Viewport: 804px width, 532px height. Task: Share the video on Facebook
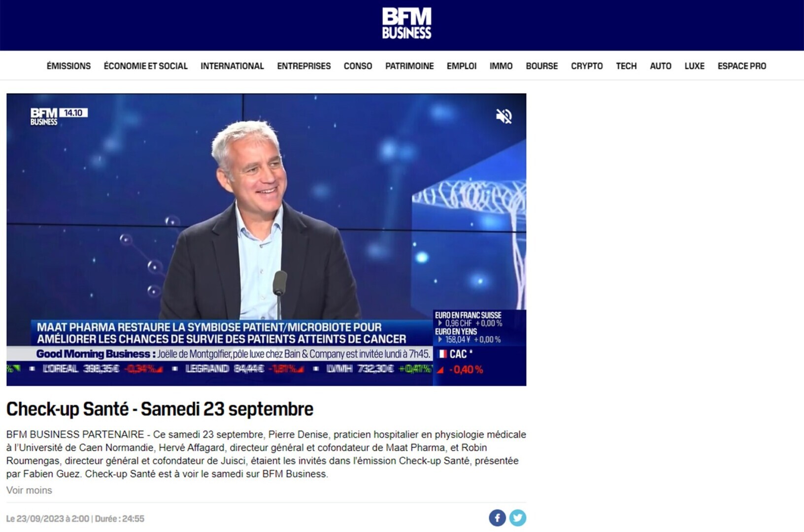point(497,518)
